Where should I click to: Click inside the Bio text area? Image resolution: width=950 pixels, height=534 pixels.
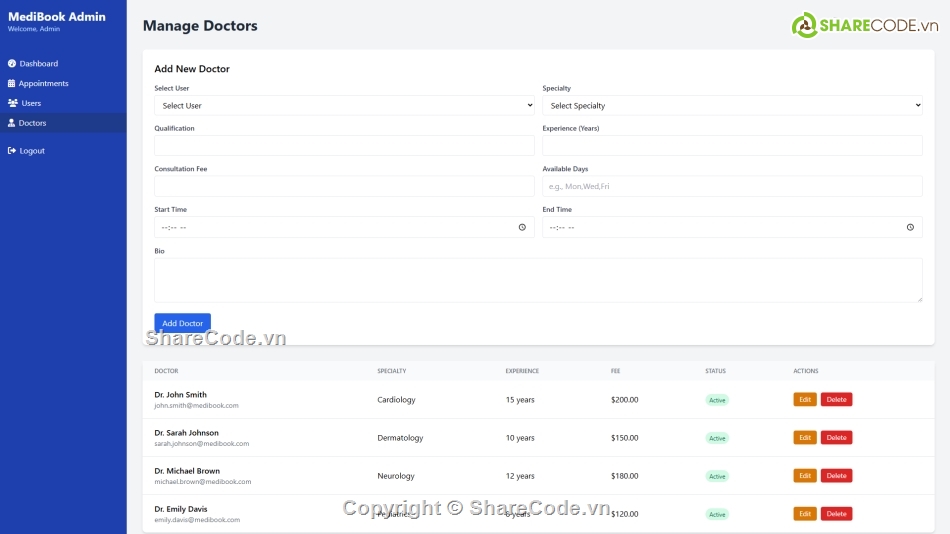pyautogui.click(x=538, y=280)
